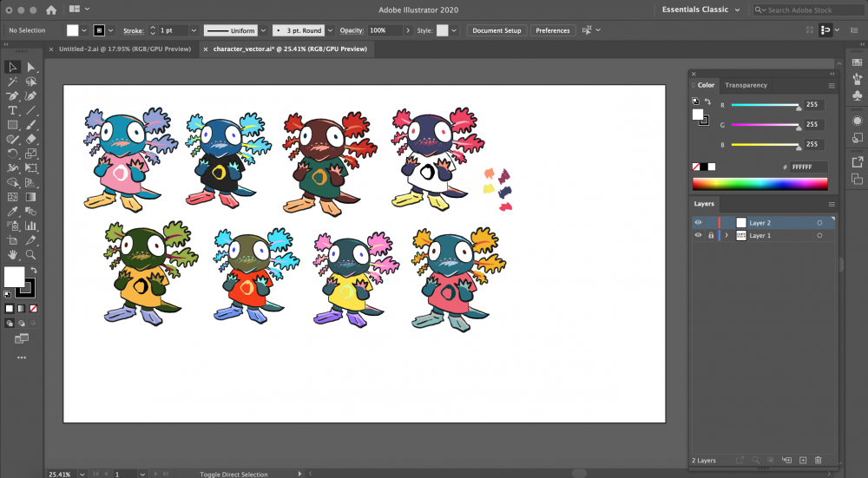Click Layer 2 target circle
This screenshot has height=478, width=868.
(x=819, y=222)
